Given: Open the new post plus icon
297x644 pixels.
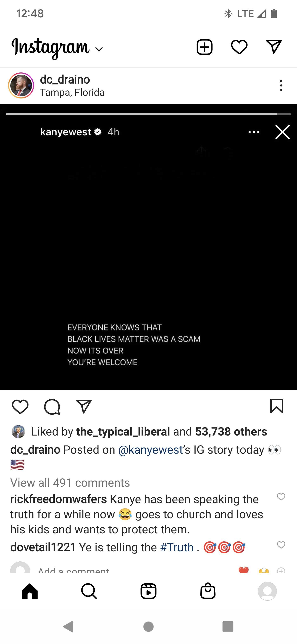Looking at the screenshot, I should (x=204, y=47).
